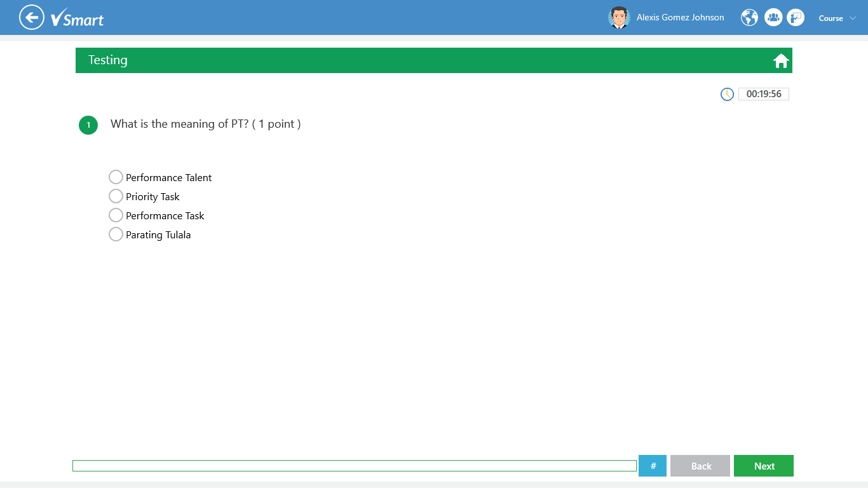Click the globe icon in header
868x488 pixels.
click(x=750, y=18)
